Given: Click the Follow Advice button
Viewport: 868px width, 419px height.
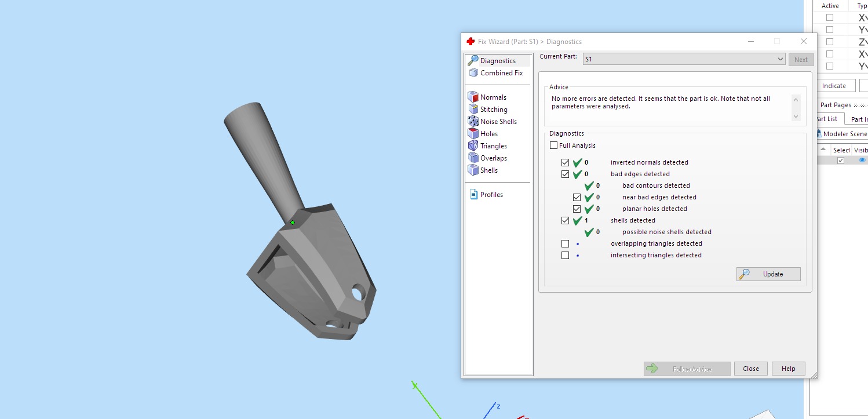Looking at the screenshot, I should click(686, 369).
